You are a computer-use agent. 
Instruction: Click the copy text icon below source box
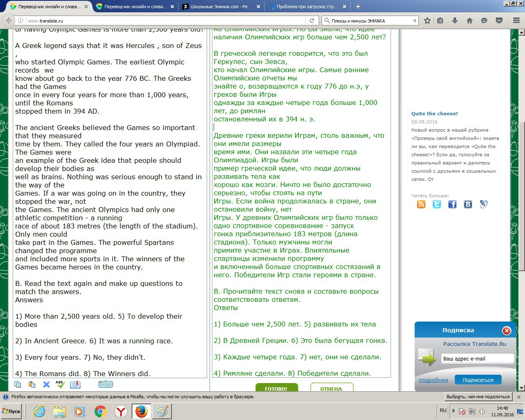point(18,384)
